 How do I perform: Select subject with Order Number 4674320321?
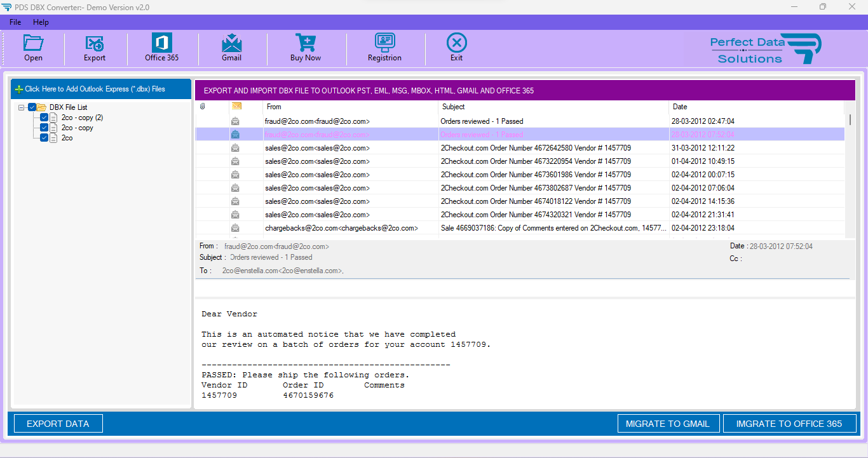[536, 215]
